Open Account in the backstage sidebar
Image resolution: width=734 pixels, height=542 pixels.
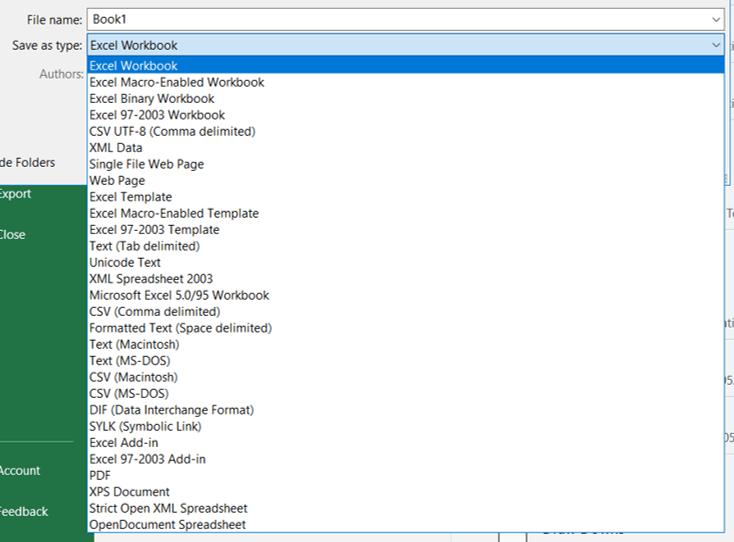[x=20, y=470]
